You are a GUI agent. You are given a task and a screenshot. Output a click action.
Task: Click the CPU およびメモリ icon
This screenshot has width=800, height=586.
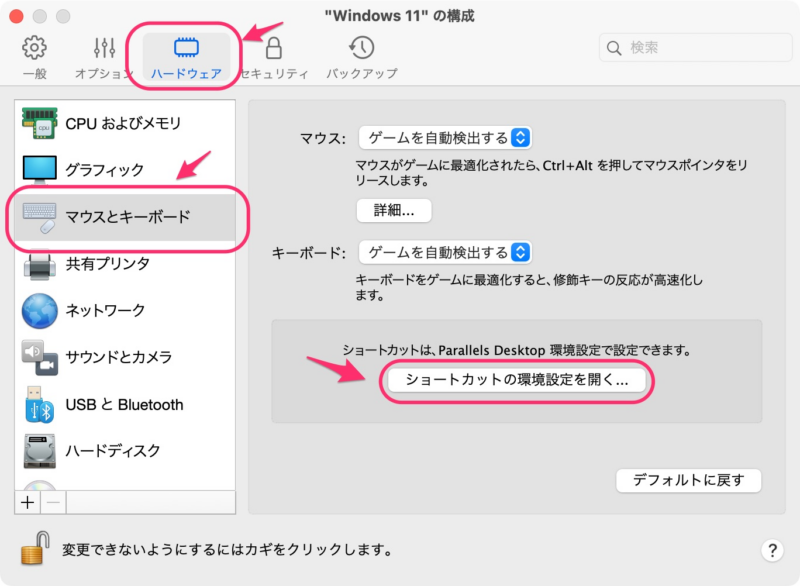40,123
